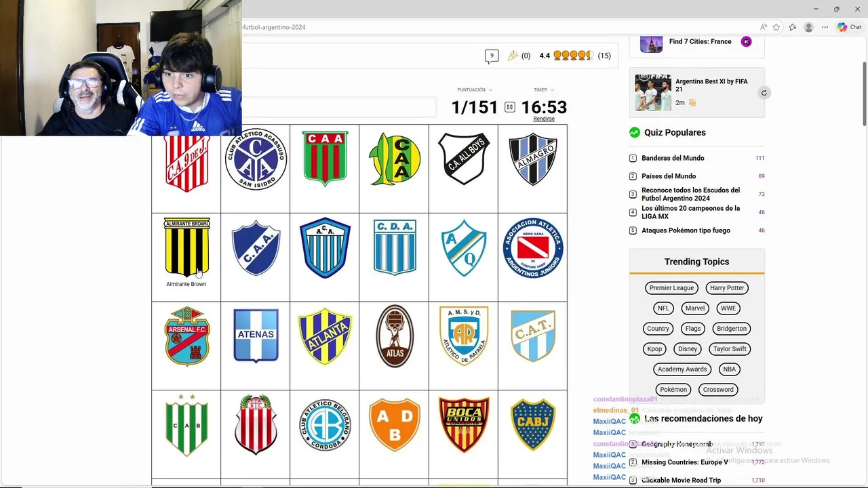Choose the Academy Awards trending topic
The image size is (868, 488).
point(682,369)
